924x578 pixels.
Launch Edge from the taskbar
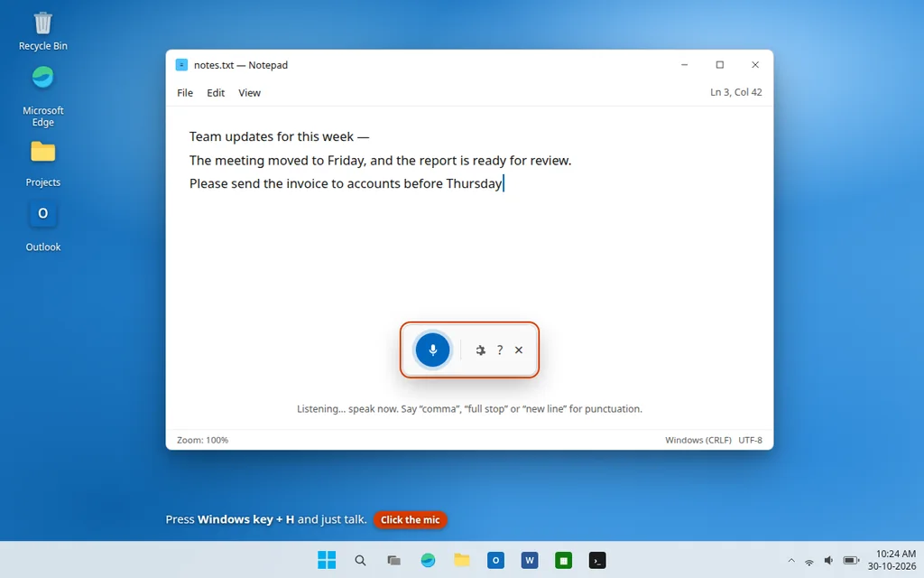pos(428,560)
